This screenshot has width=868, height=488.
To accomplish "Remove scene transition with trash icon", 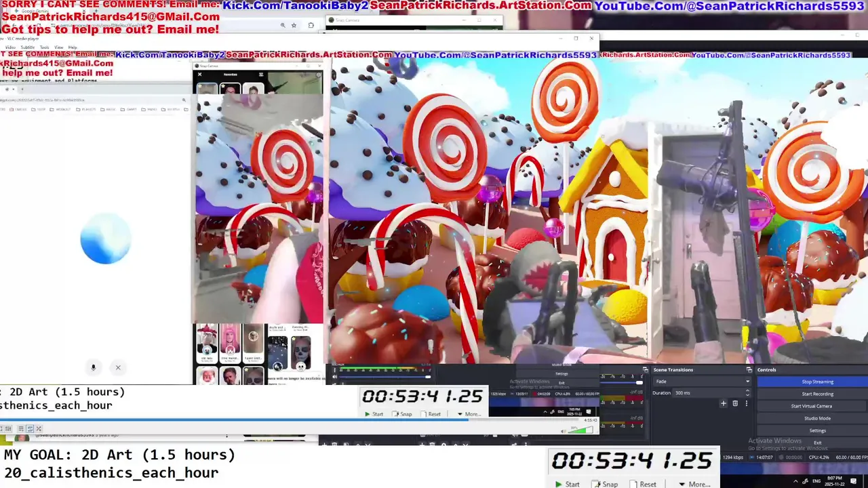I will [x=735, y=403].
